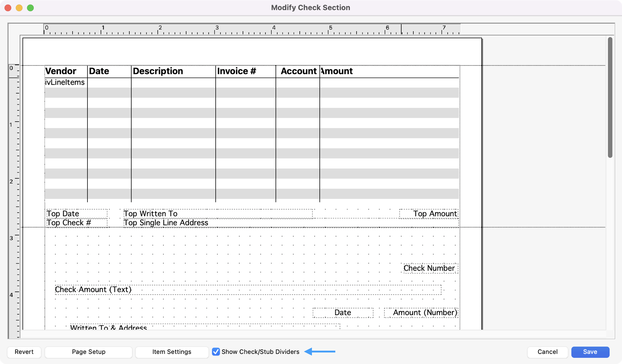Screen dimensions: 622x364
Task: Select the Date field on check
Action: 343,313
